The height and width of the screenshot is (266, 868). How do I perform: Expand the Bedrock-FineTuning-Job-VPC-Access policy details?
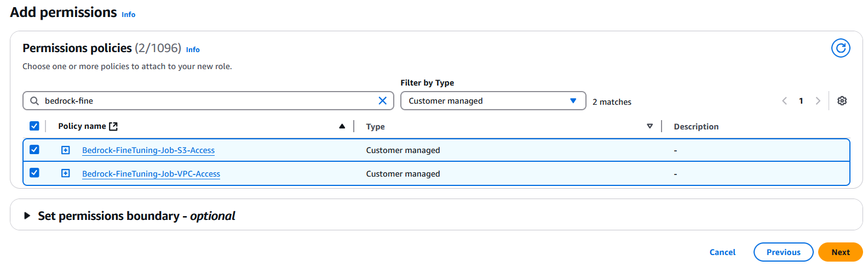[x=66, y=174]
